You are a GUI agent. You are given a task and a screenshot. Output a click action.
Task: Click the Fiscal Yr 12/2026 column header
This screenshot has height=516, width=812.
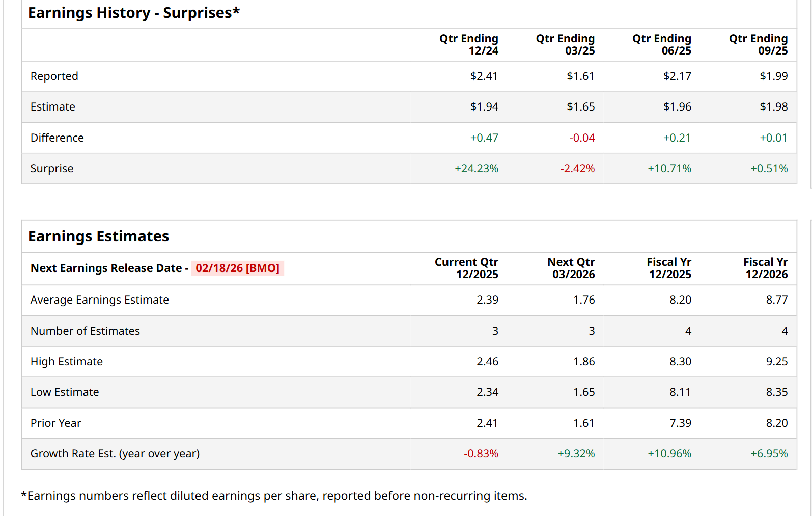[x=765, y=268]
